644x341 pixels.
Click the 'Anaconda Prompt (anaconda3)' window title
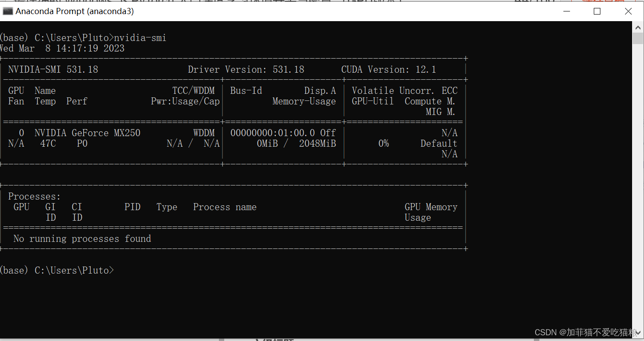75,11
